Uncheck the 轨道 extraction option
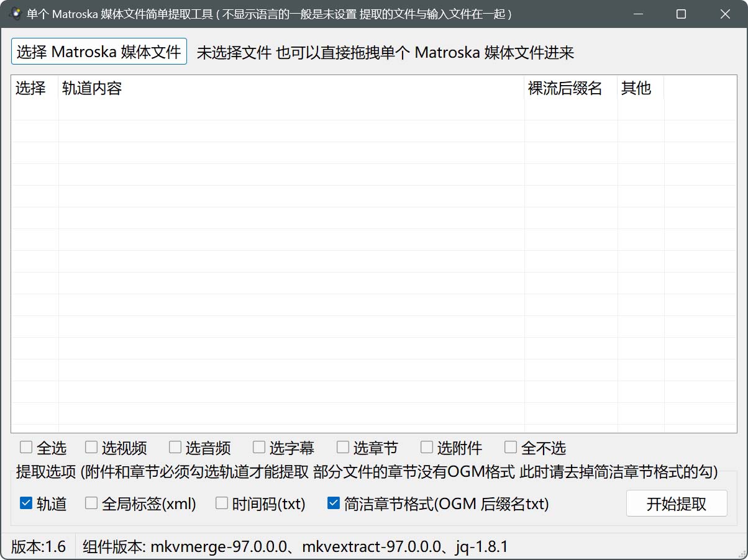This screenshot has height=560, width=748. (x=26, y=504)
